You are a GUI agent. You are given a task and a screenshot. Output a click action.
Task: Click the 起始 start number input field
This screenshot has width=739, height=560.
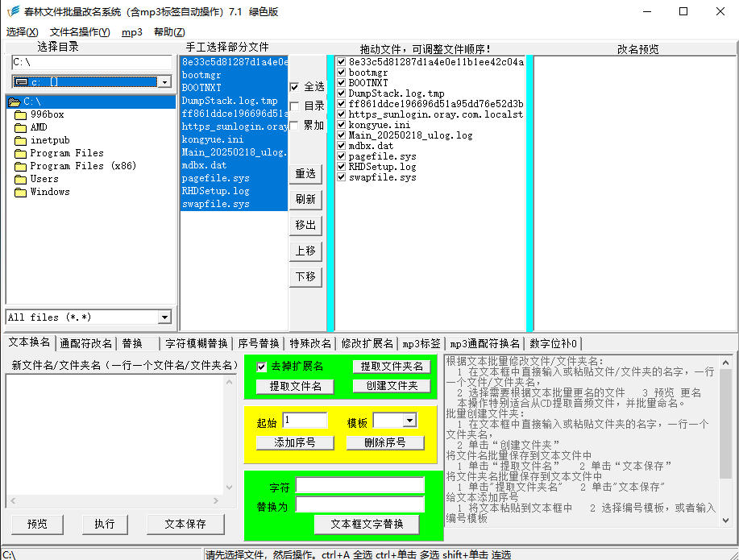click(x=305, y=421)
